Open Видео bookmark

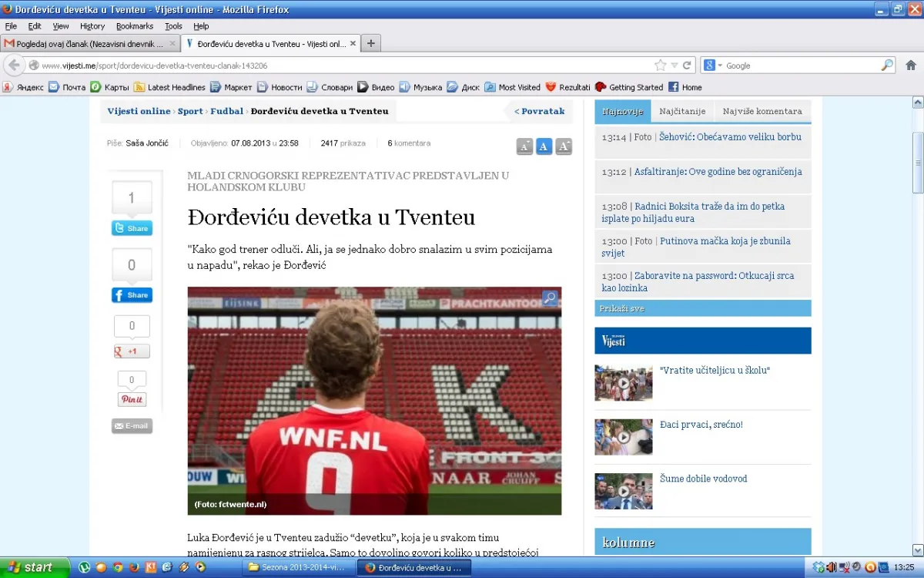(x=376, y=87)
